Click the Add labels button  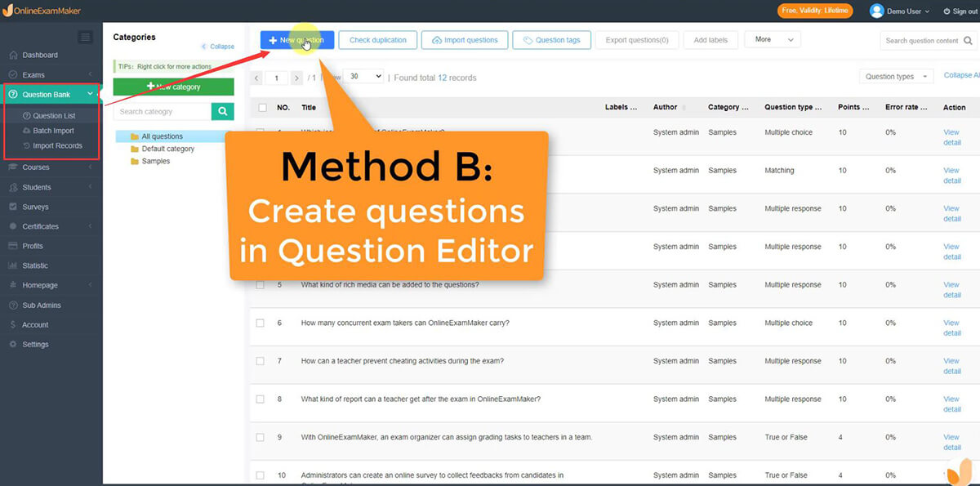point(711,40)
